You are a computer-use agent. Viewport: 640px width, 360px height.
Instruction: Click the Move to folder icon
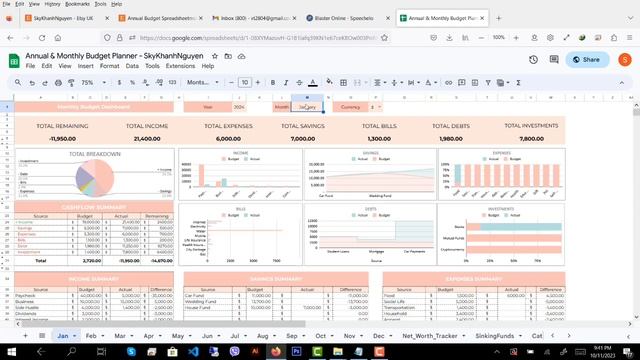point(228,56)
